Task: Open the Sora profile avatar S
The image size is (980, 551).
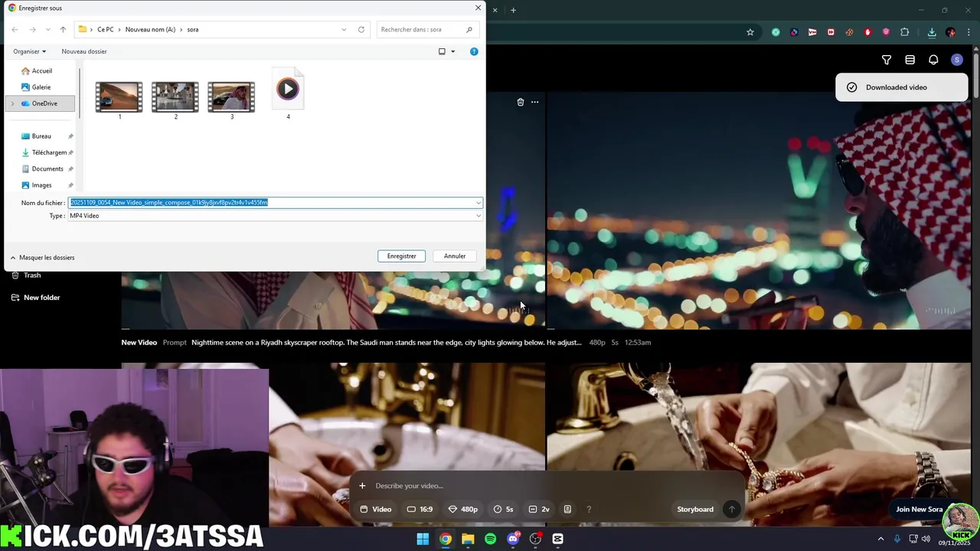Action: (x=957, y=60)
